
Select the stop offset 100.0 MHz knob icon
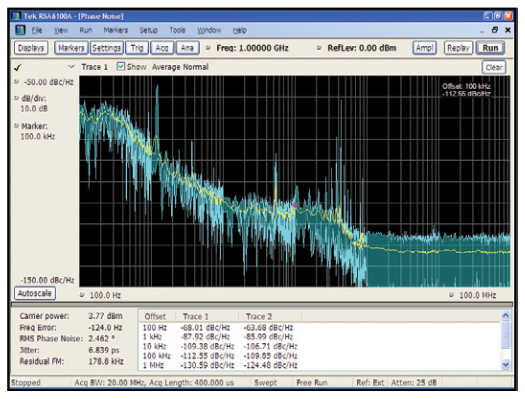coord(451,295)
